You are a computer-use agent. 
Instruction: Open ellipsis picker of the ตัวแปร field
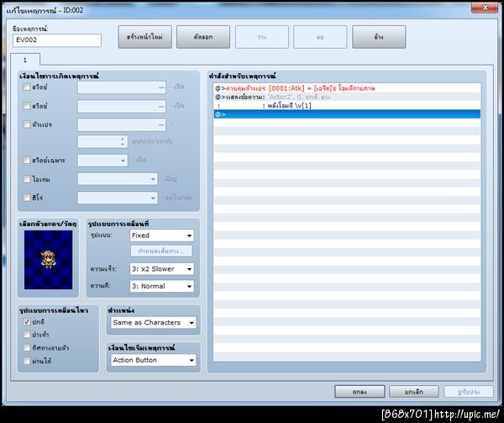(161, 125)
